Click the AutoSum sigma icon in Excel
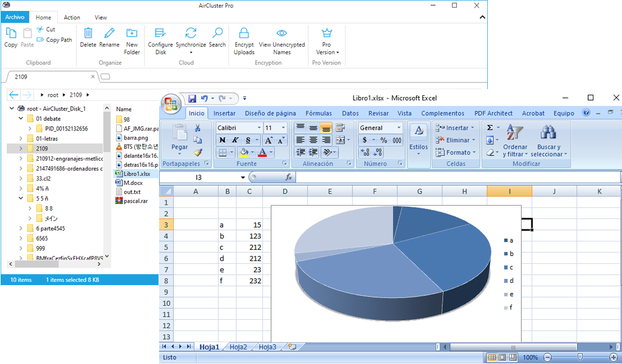 coord(490,127)
